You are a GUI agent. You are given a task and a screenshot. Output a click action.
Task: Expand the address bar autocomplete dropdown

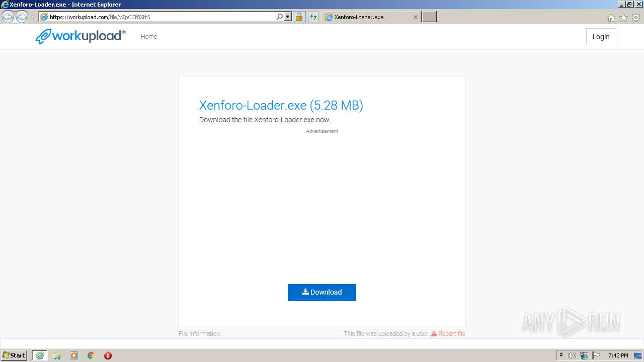288,17
